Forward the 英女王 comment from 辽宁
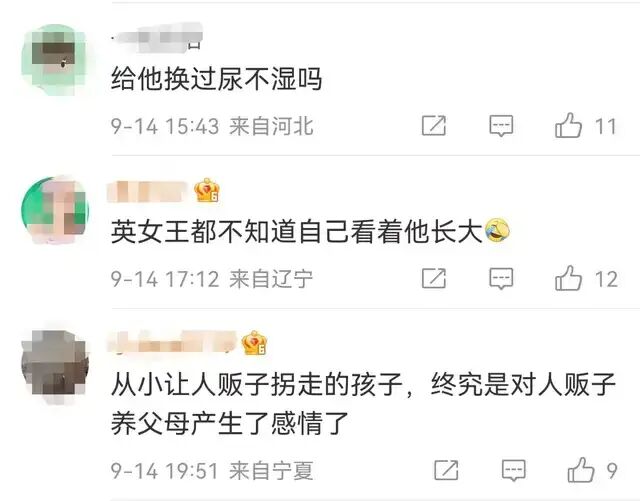 pyautogui.click(x=434, y=278)
